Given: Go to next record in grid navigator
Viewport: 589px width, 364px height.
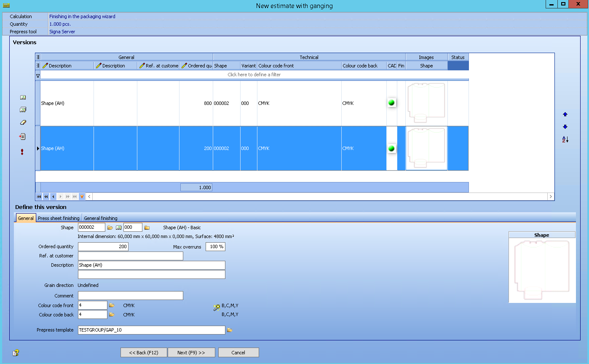Looking at the screenshot, I should coord(60,197).
